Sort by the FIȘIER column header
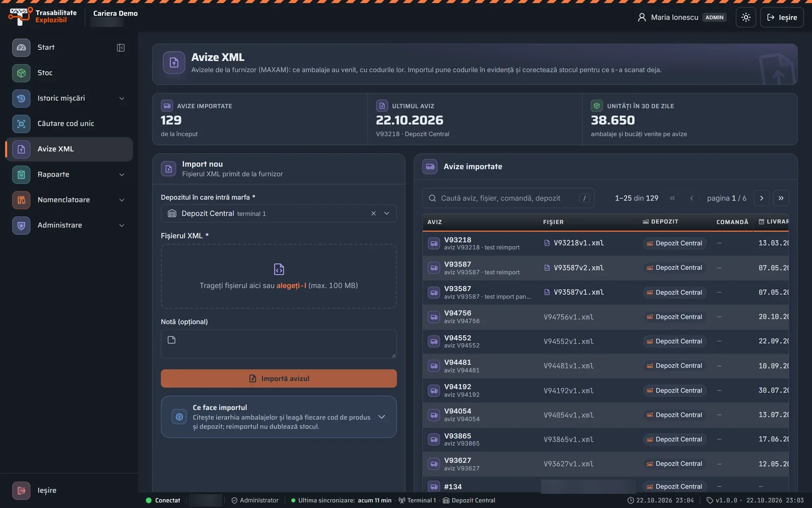Screen dimensions: 812x508 click(x=553, y=222)
